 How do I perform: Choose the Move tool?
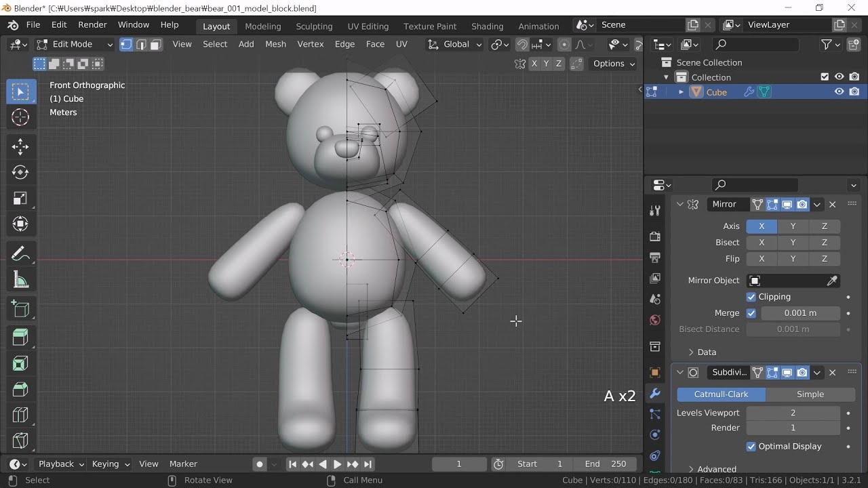[x=20, y=146]
